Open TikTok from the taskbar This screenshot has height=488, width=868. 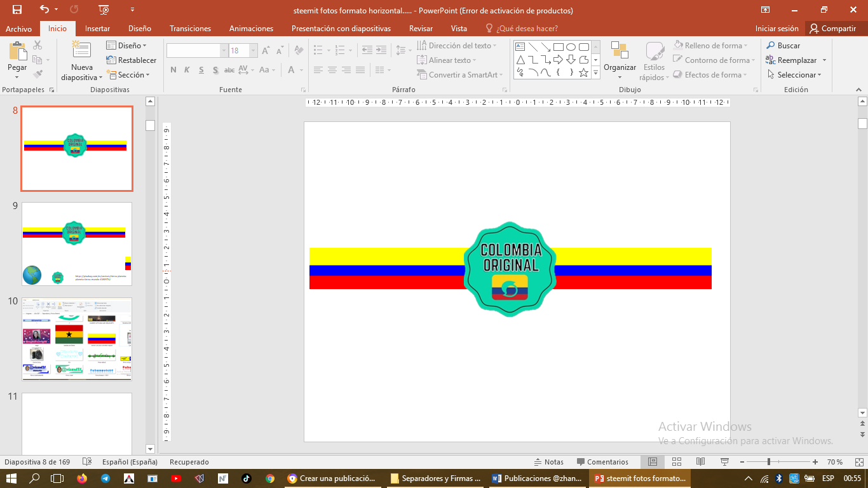(247, 478)
